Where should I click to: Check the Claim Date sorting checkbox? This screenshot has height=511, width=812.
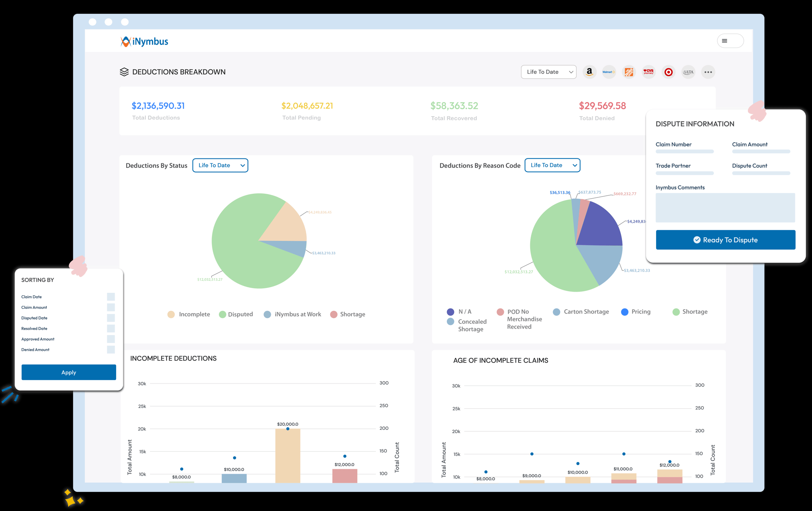[x=111, y=297]
